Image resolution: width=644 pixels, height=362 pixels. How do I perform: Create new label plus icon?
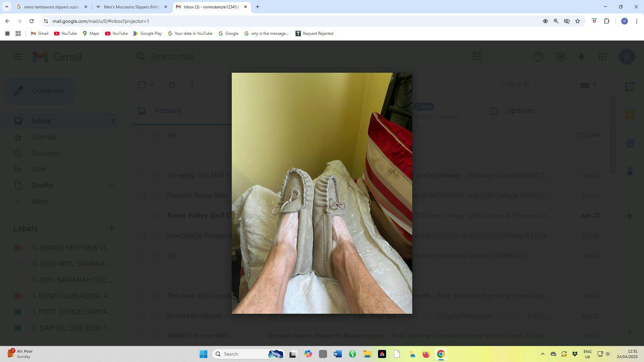(x=111, y=229)
